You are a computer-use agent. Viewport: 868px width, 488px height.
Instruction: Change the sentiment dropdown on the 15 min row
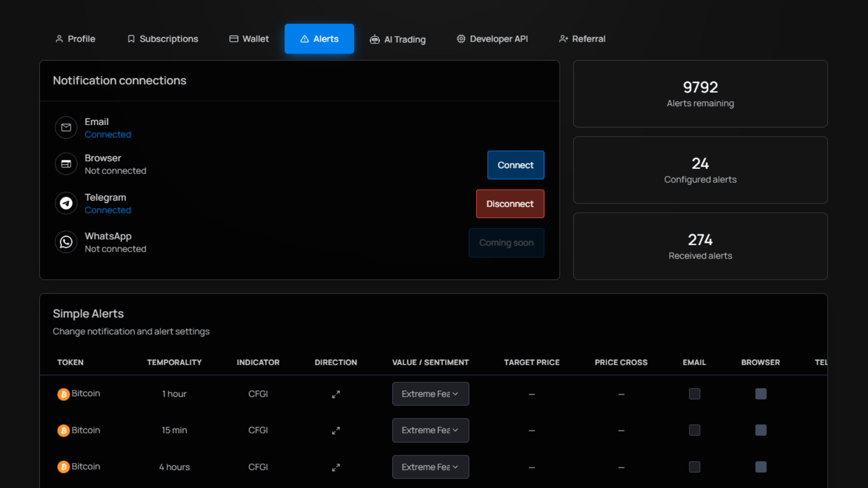tap(430, 430)
